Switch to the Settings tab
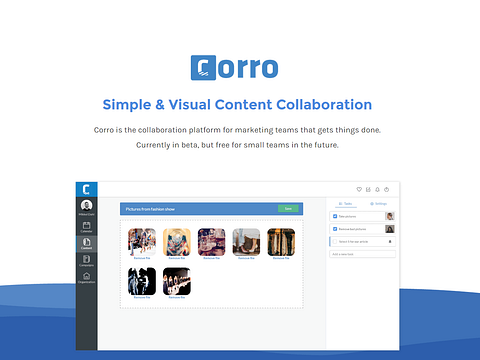Image resolution: width=480 pixels, height=360 pixels. point(379,204)
